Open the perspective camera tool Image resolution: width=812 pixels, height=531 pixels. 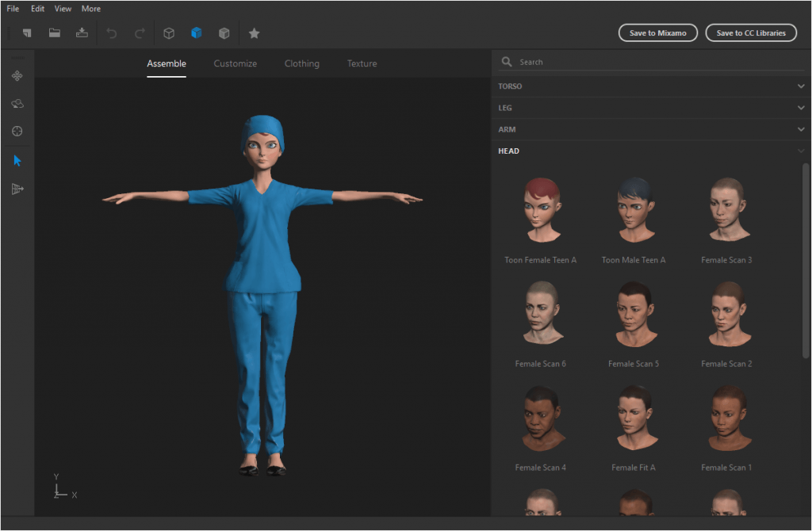pos(18,189)
